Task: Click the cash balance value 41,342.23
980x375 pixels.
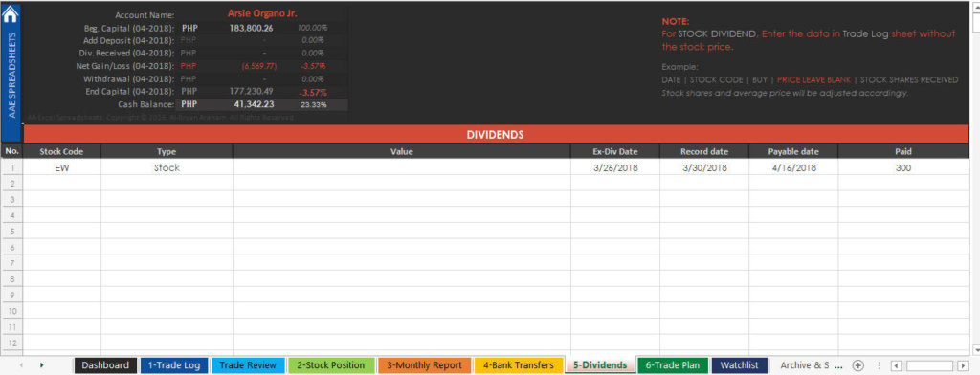Action: pyautogui.click(x=254, y=104)
